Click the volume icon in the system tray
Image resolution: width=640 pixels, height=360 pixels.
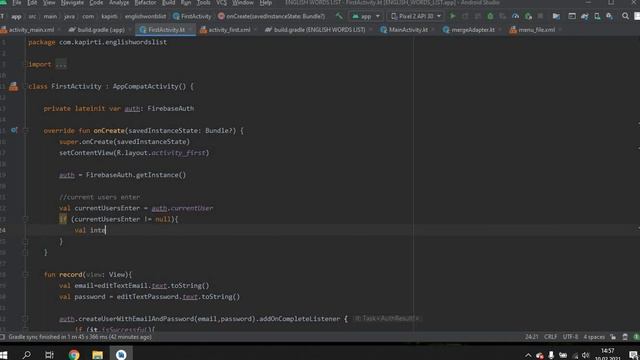click(586, 355)
